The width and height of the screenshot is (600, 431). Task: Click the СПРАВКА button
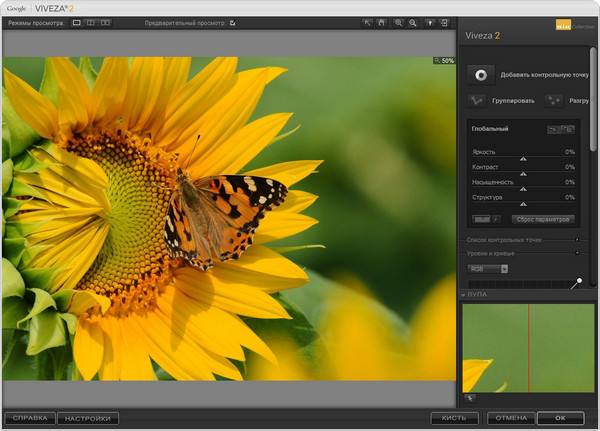(30, 418)
